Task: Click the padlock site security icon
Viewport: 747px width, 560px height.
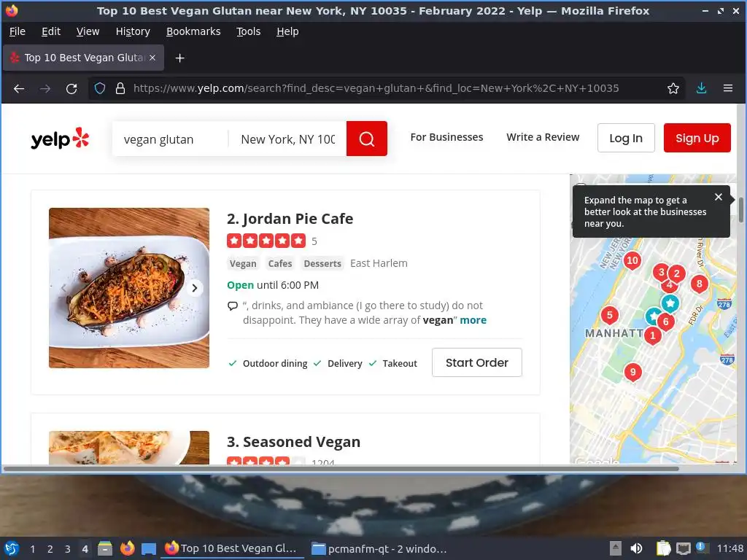Action: point(120,88)
